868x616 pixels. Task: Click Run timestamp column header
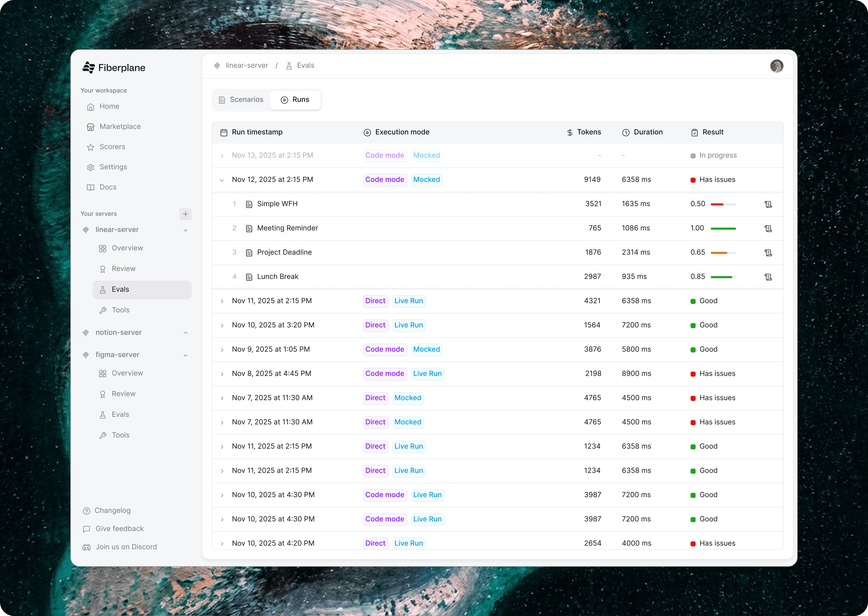click(257, 132)
